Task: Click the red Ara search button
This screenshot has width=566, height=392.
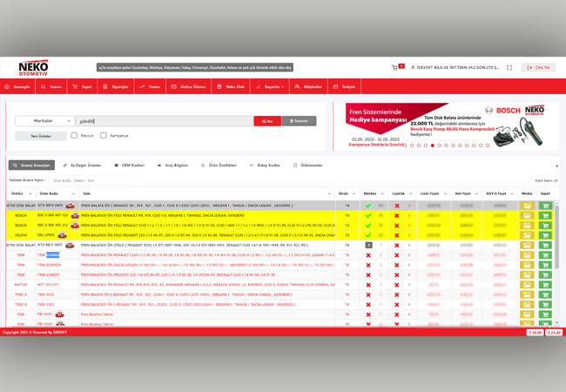Action: [x=267, y=121]
